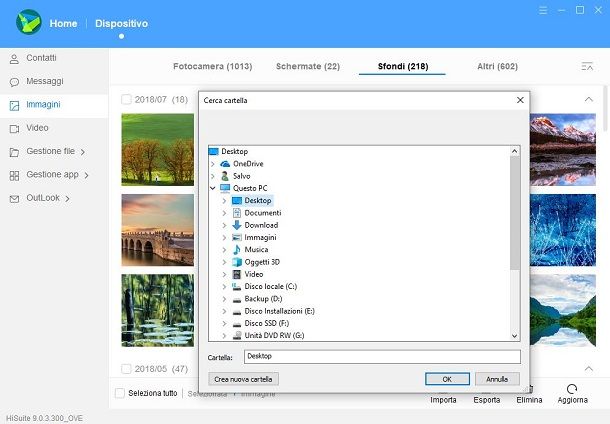Viewport: 610px width, 424px height.
Task: Select the Download arrow icon
Action: point(237,225)
